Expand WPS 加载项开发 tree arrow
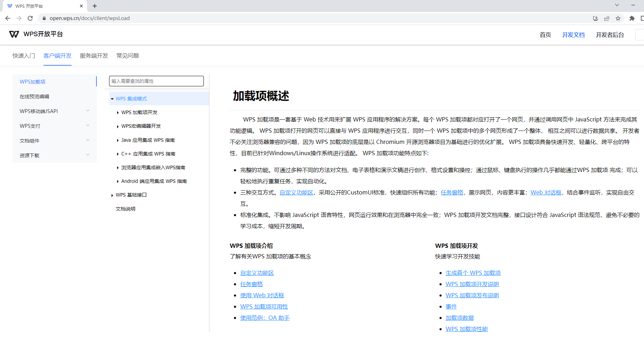 coord(118,113)
